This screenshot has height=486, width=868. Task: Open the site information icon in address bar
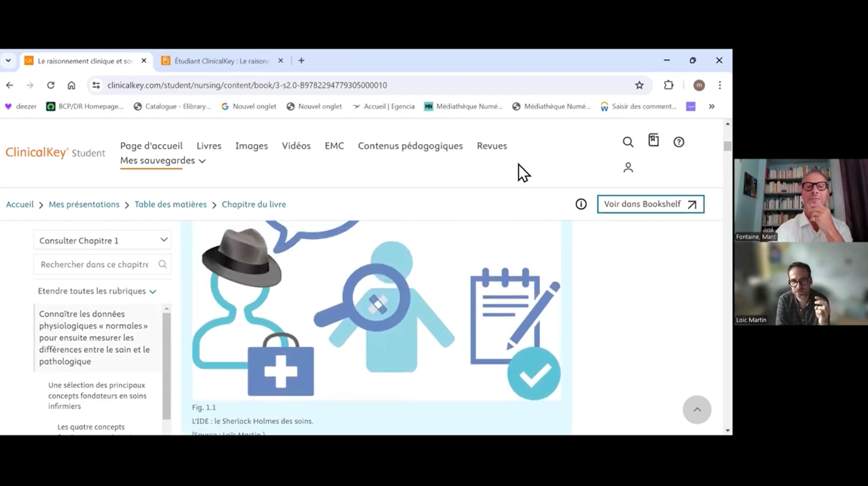coord(96,85)
